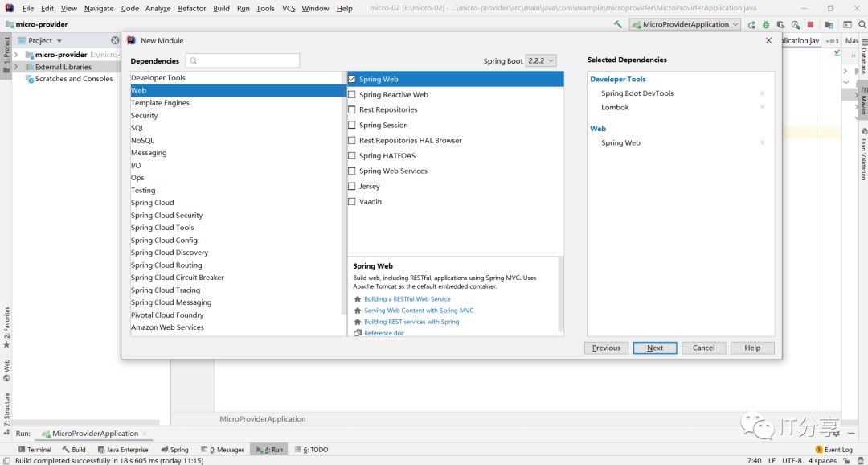The width and height of the screenshot is (868, 465).
Task: Uncheck the Spring Web checkbox
Action: (x=352, y=80)
